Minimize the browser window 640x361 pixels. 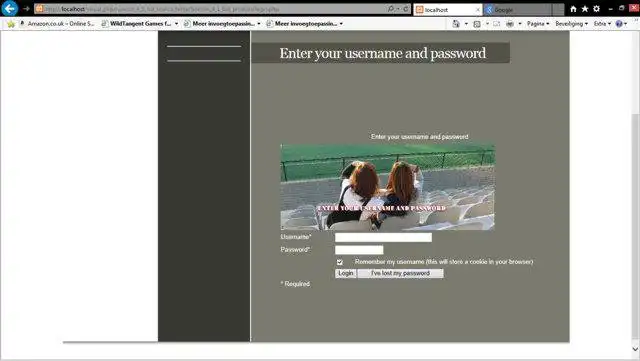coord(611,9)
